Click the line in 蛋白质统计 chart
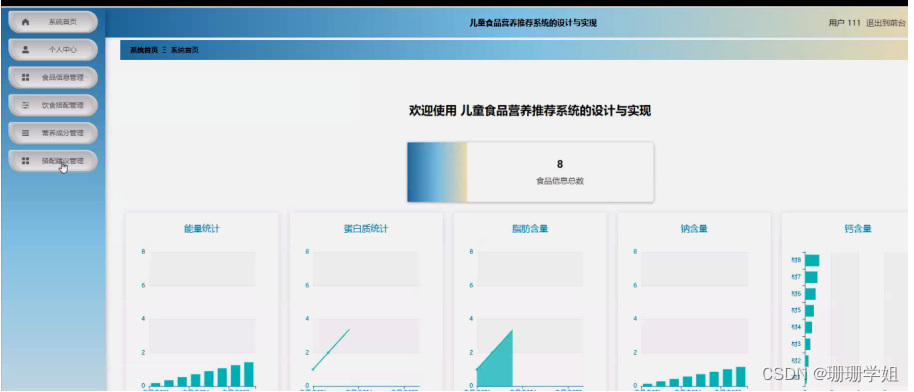This screenshot has width=914, height=392. click(331, 350)
